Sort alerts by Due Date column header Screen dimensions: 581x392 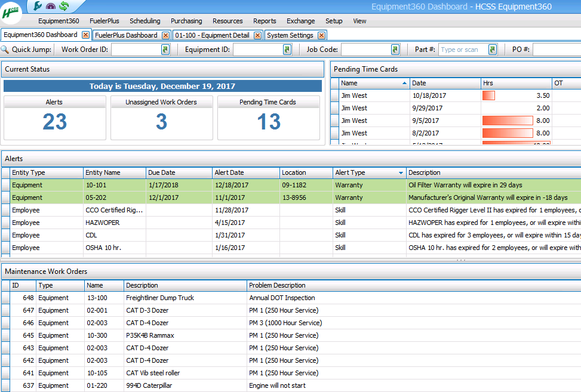click(x=179, y=173)
